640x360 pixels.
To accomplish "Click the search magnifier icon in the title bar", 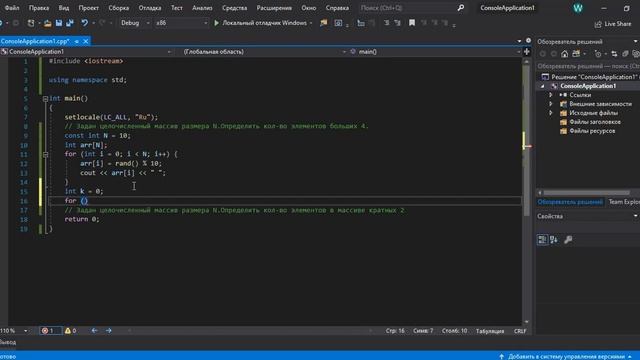I will point(461,8).
